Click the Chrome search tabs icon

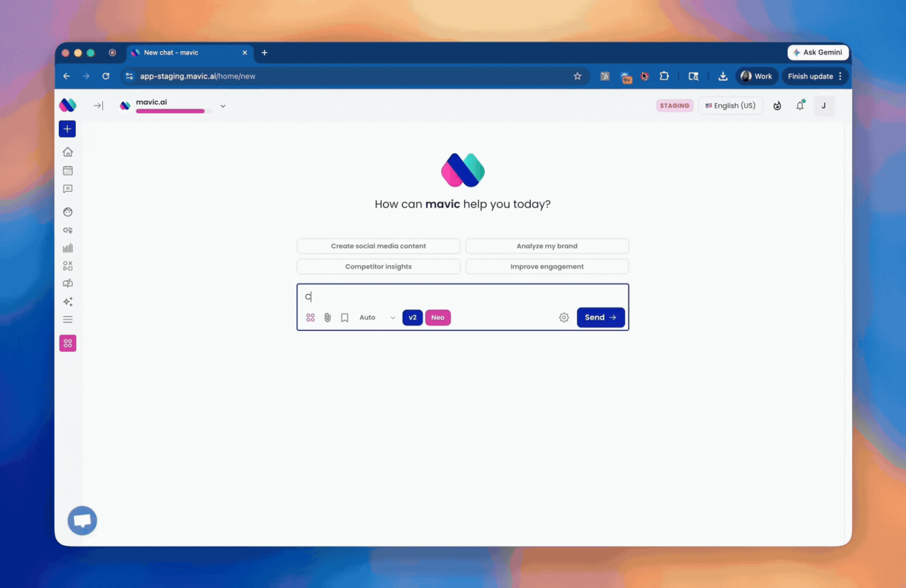693,76
